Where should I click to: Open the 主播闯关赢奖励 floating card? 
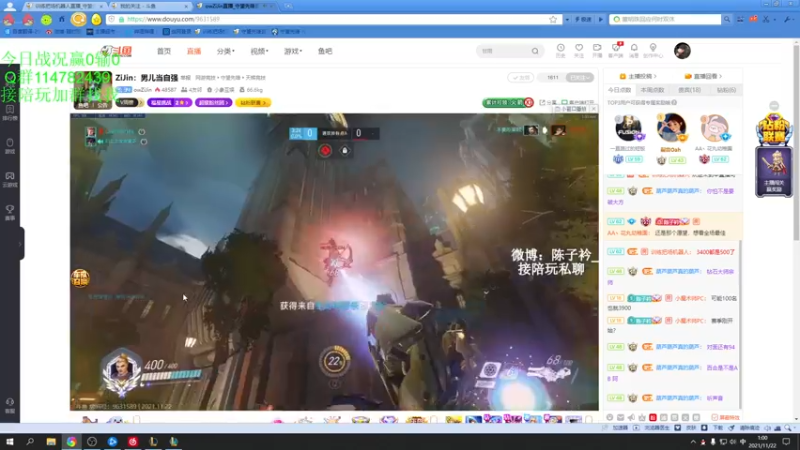[x=774, y=171]
